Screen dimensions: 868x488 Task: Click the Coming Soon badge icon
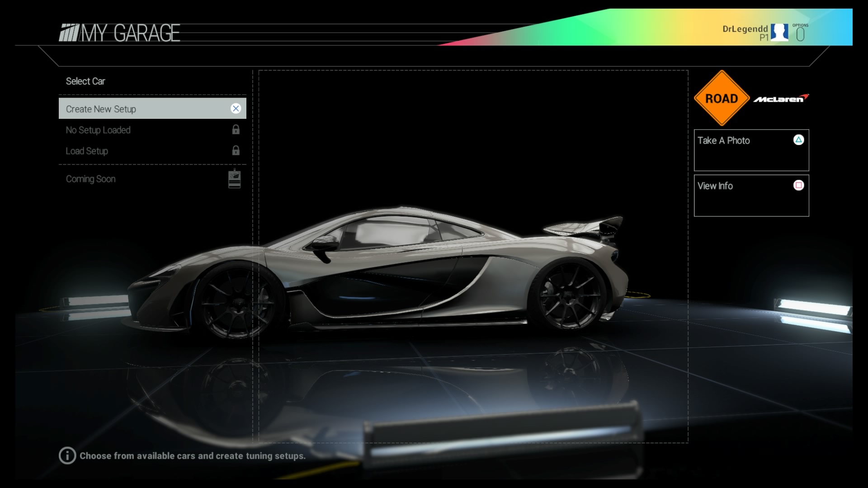point(234,178)
